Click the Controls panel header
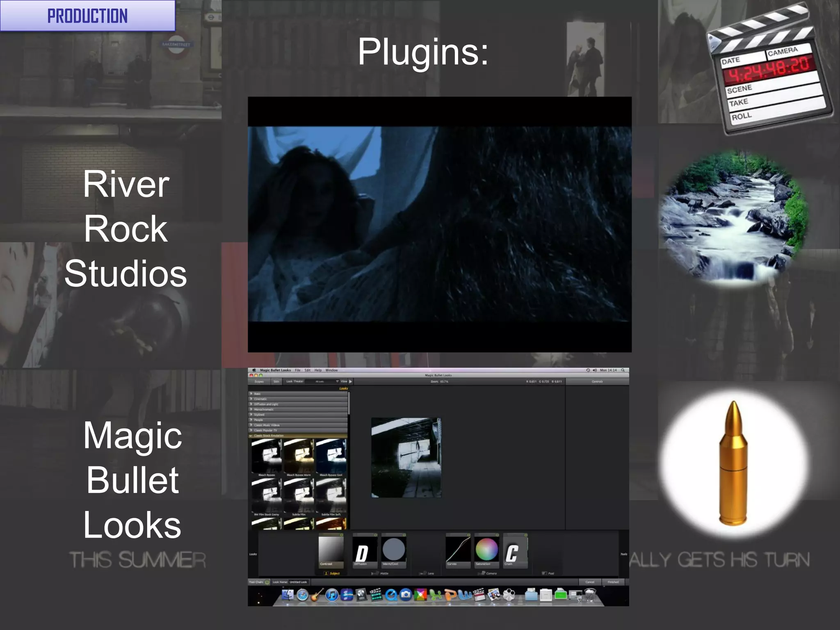The width and height of the screenshot is (840, 630). 597,381
